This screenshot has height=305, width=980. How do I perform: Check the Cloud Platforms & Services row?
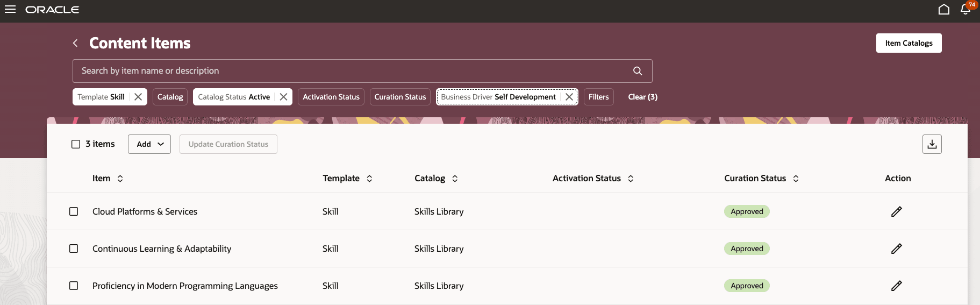coord(74,211)
